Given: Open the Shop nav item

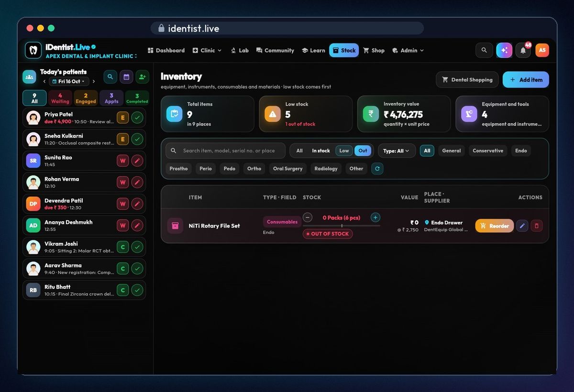Looking at the screenshot, I should (374, 50).
